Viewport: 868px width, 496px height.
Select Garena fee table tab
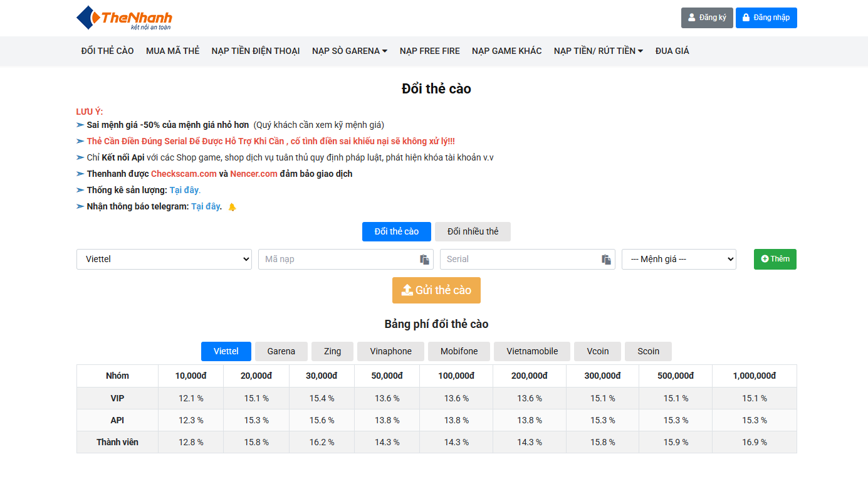(x=281, y=351)
